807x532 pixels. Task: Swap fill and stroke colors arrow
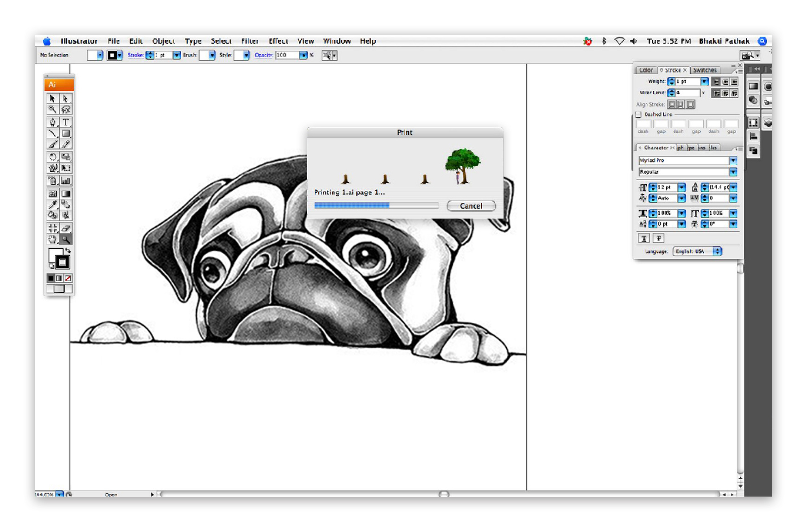pos(68,250)
